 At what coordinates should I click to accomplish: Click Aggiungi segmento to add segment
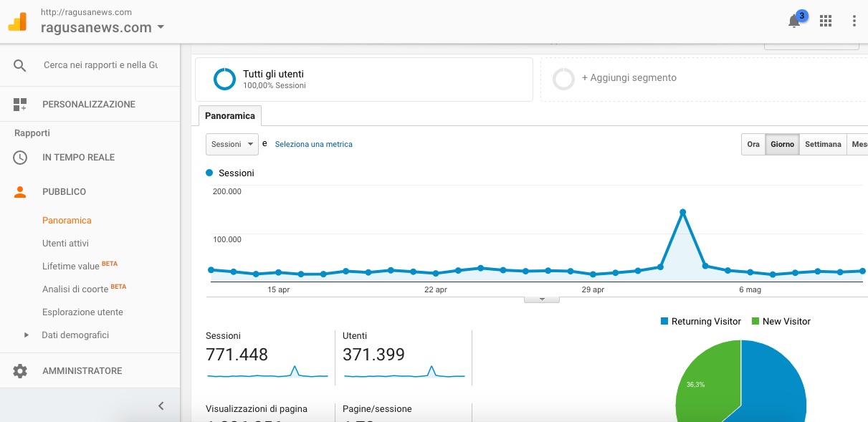pyautogui.click(x=629, y=78)
